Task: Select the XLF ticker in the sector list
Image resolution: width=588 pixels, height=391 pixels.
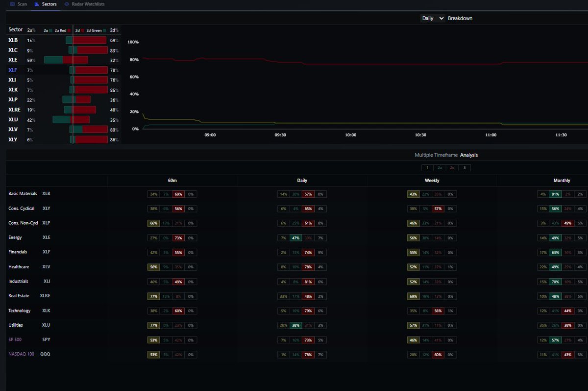Action: click(x=12, y=70)
